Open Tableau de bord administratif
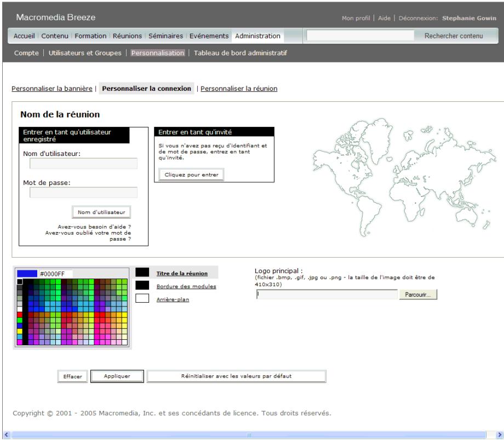The image size is (504, 440). click(x=240, y=53)
